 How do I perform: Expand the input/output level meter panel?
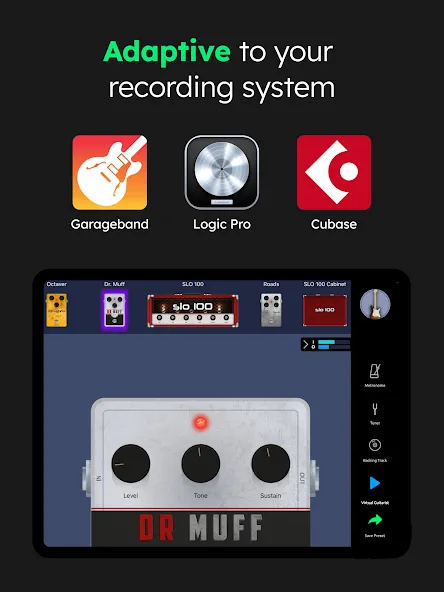(306, 344)
